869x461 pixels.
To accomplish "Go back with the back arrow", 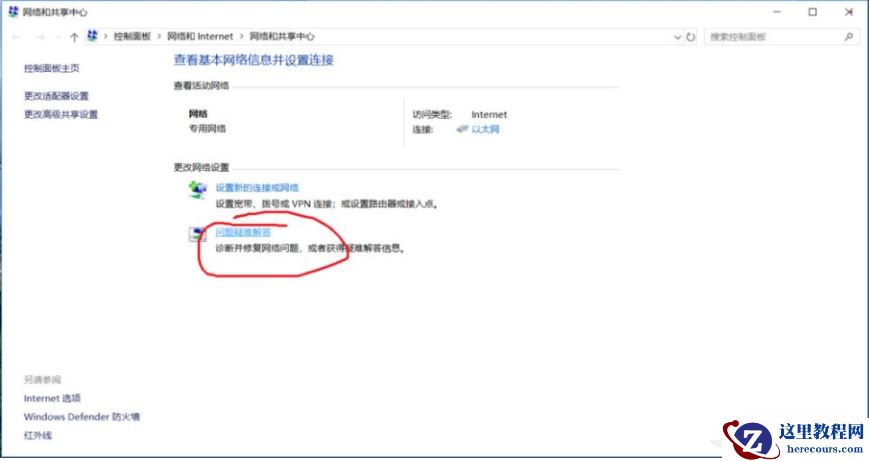I will click(x=17, y=37).
